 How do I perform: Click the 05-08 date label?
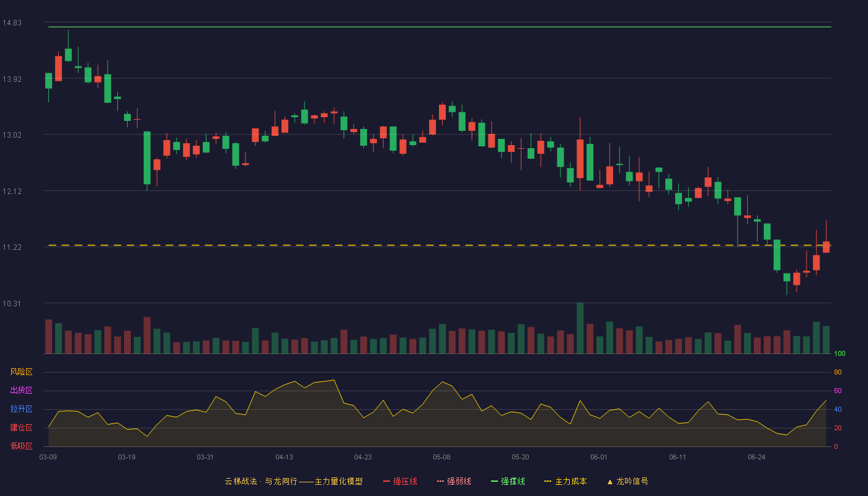pos(441,457)
